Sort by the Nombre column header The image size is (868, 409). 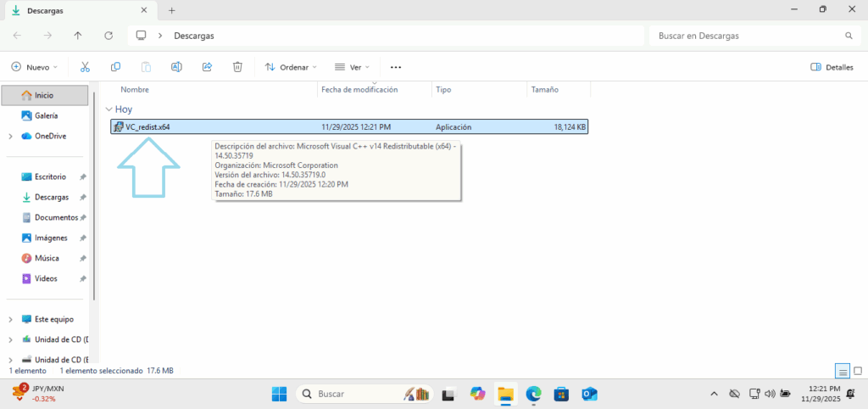pyautogui.click(x=135, y=89)
